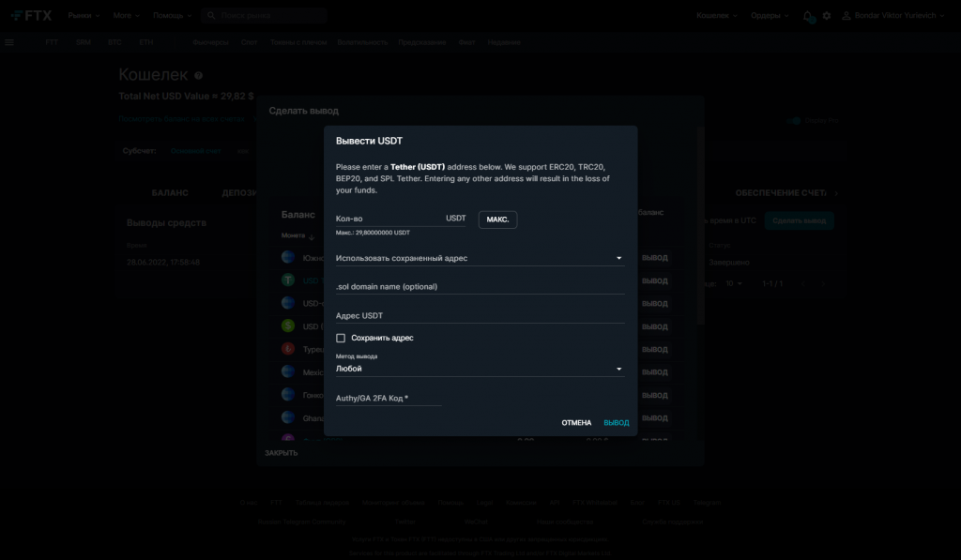Click the МАКС. button
The image size is (961, 560).
497,219
